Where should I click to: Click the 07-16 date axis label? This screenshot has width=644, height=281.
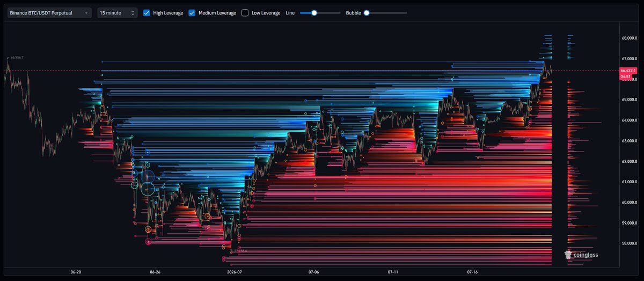pyautogui.click(x=473, y=272)
